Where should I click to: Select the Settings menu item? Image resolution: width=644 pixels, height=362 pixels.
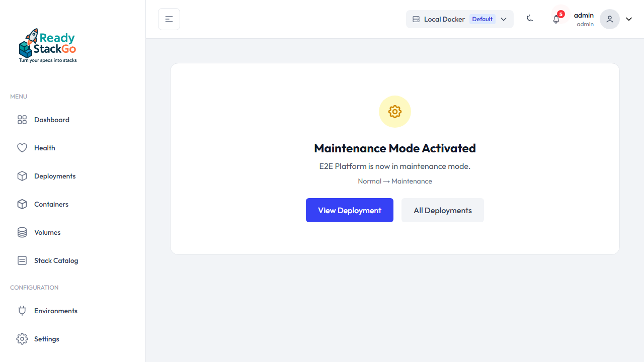tap(46, 339)
